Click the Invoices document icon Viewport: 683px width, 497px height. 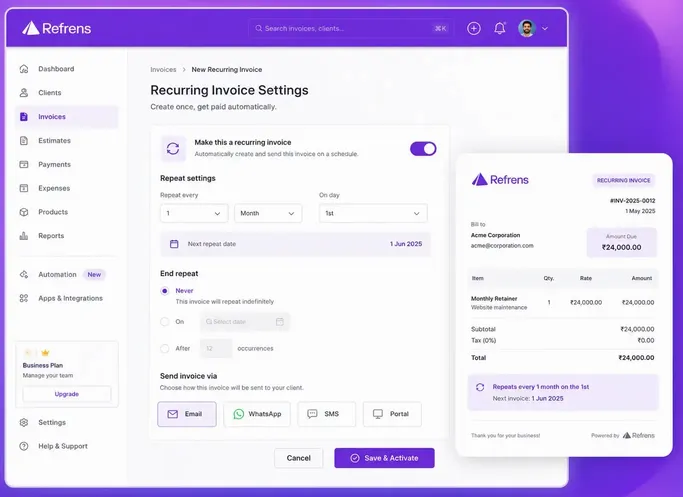point(24,117)
